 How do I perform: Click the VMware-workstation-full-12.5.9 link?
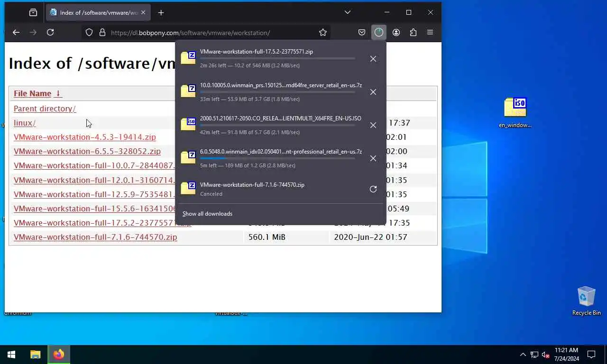coord(94,194)
